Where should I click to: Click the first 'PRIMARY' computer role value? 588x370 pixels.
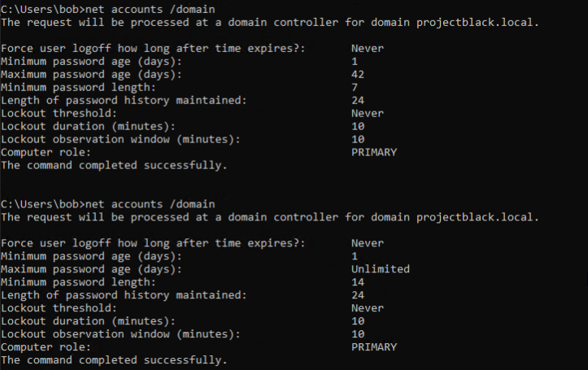click(374, 152)
